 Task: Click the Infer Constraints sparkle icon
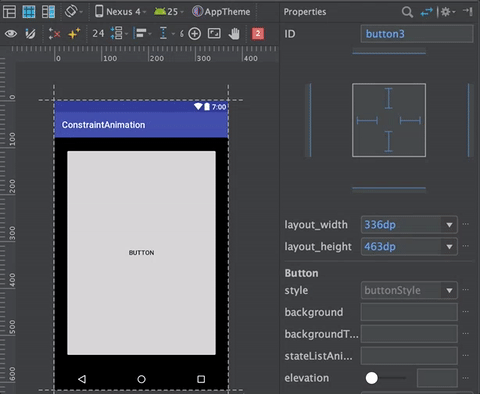pos(74,34)
